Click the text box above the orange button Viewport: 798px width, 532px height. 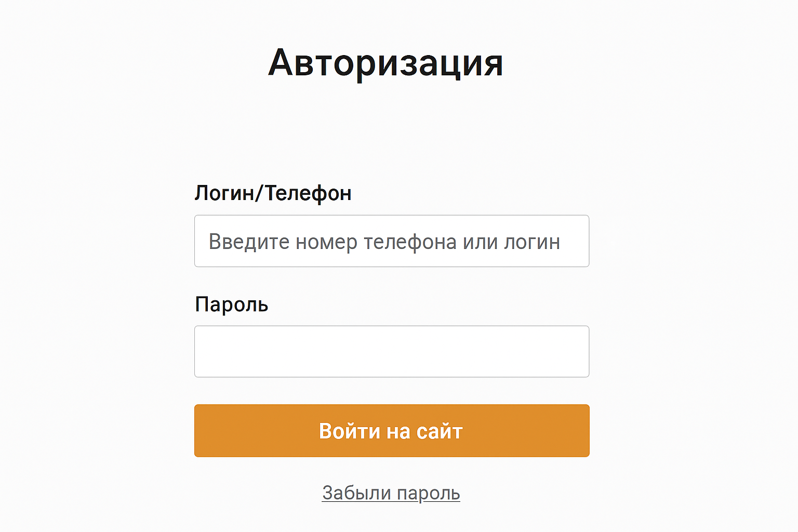(392, 351)
